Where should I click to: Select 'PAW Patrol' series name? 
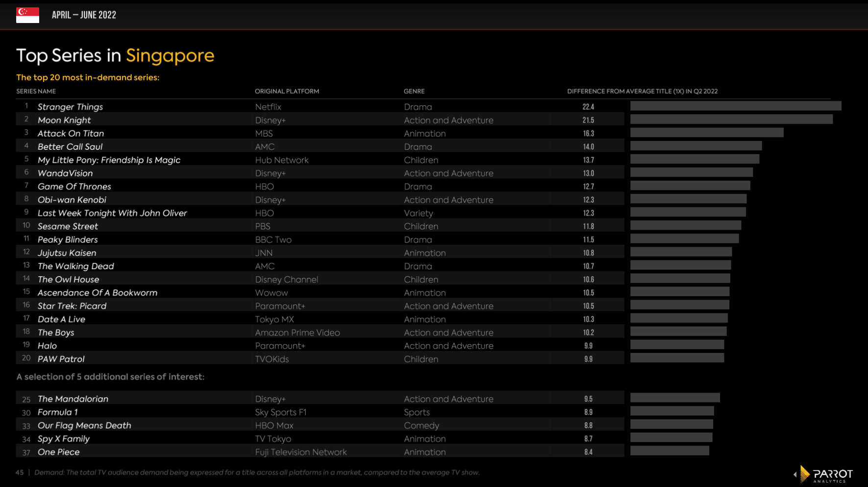(61, 359)
